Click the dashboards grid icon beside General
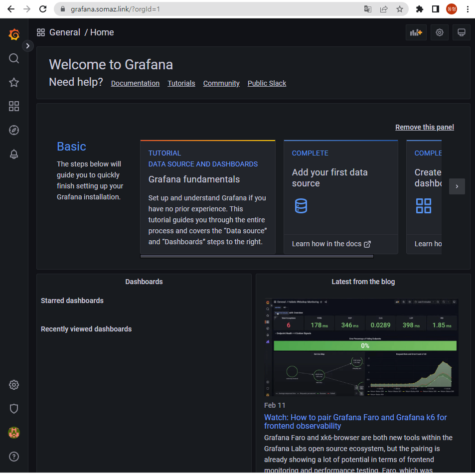Viewport: 475px width, 476px height. [x=41, y=32]
